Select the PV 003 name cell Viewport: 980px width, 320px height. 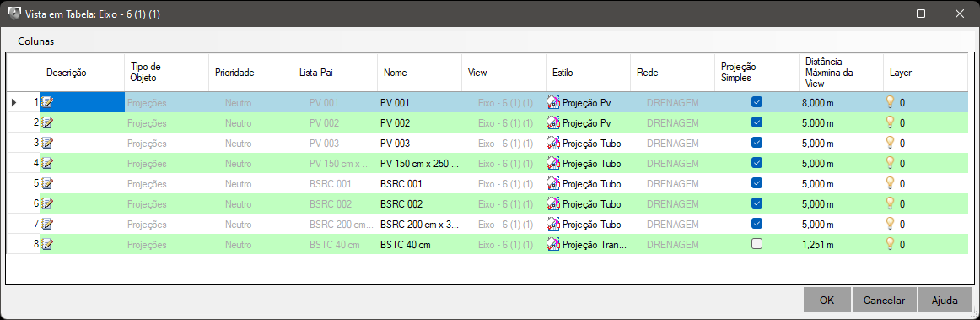tap(420, 143)
